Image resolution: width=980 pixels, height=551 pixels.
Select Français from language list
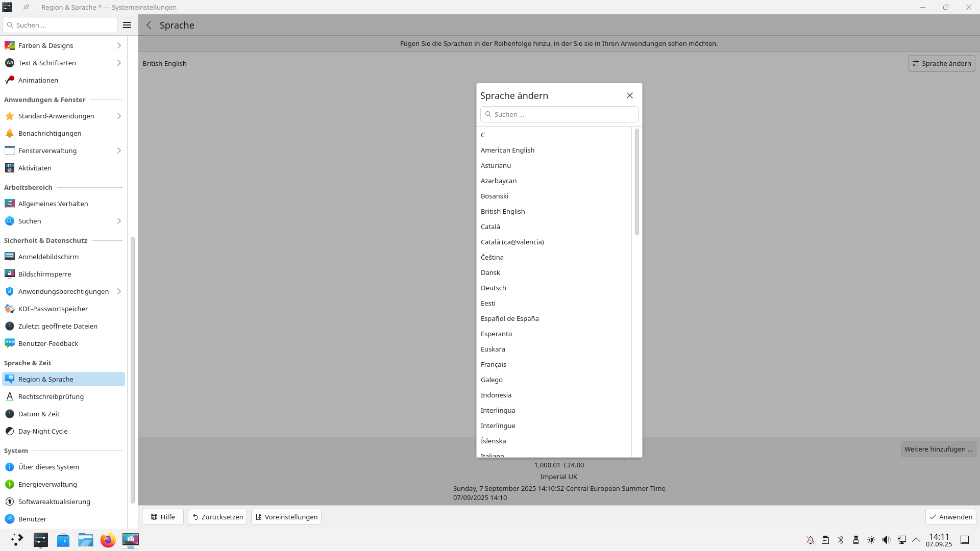click(554, 364)
